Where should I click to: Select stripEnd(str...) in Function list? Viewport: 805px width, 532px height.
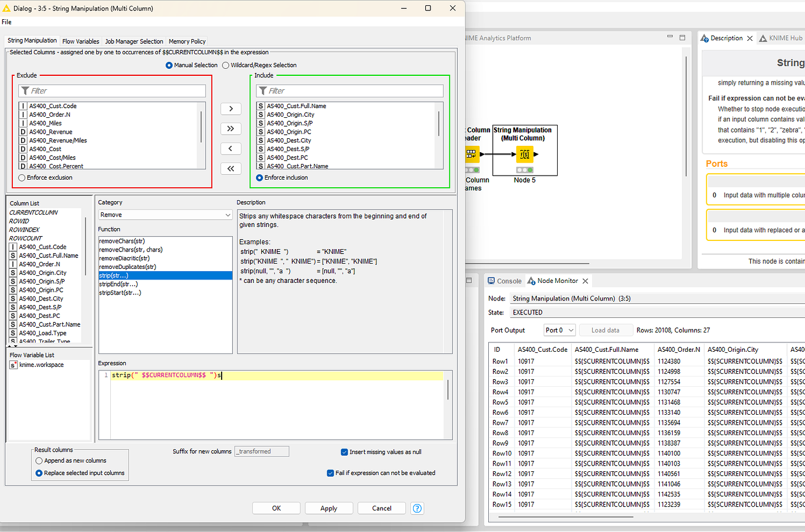pyautogui.click(x=118, y=284)
